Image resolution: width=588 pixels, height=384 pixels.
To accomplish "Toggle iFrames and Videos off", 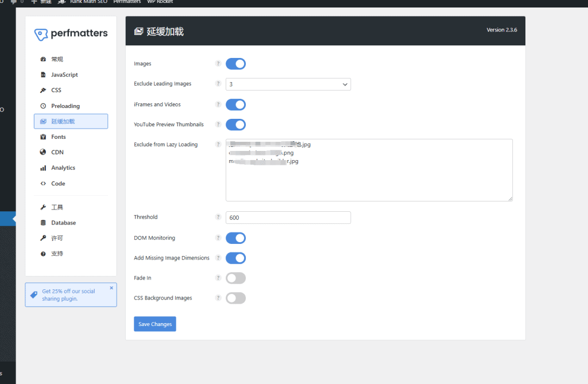I will pos(235,104).
